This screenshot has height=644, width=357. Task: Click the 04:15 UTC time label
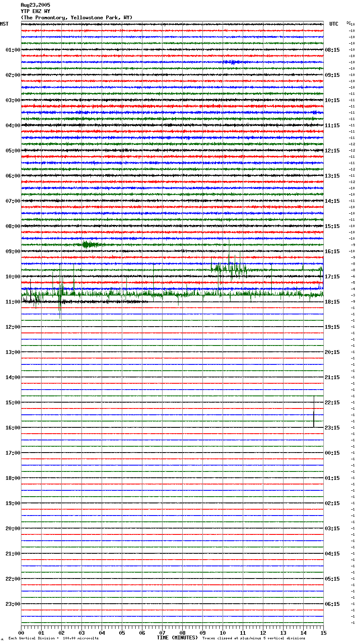click(332, 554)
